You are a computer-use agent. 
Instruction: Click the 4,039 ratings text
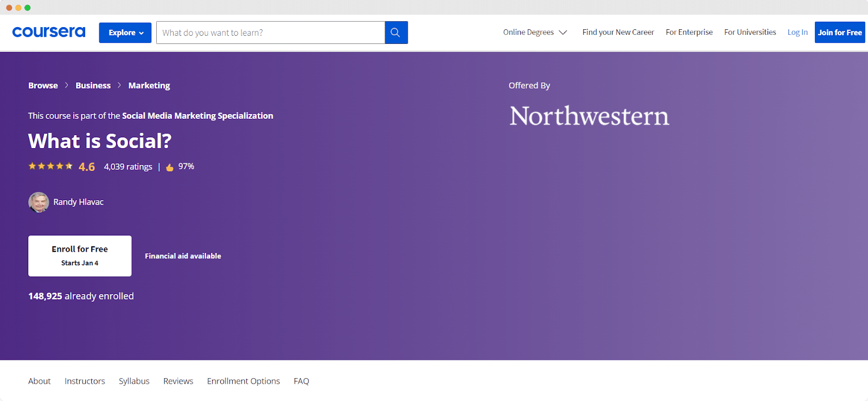pyautogui.click(x=128, y=167)
